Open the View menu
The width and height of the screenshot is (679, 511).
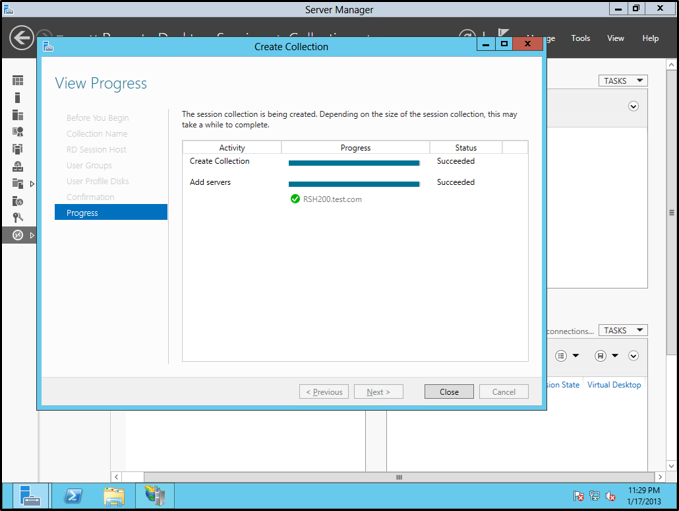pyautogui.click(x=615, y=38)
